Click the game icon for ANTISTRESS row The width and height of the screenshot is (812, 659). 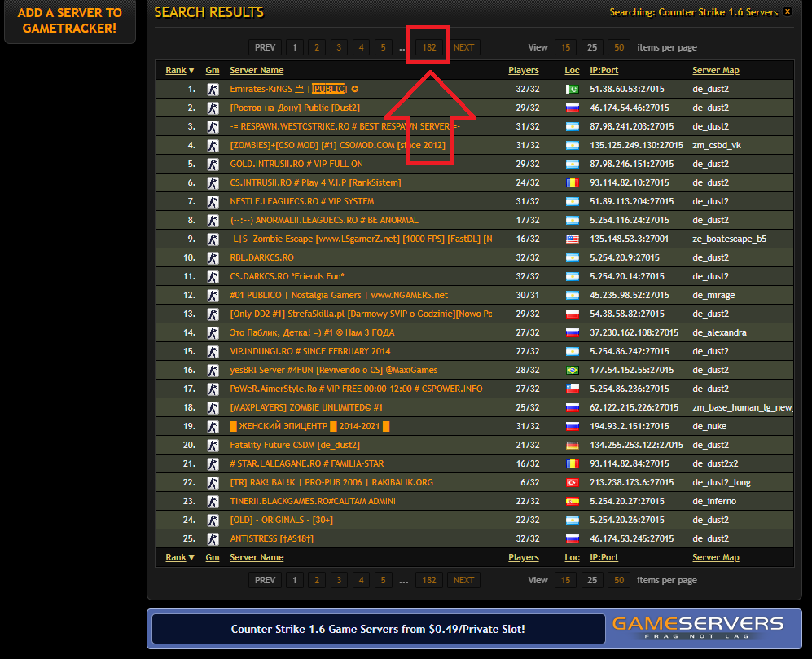tap(213, 538)
